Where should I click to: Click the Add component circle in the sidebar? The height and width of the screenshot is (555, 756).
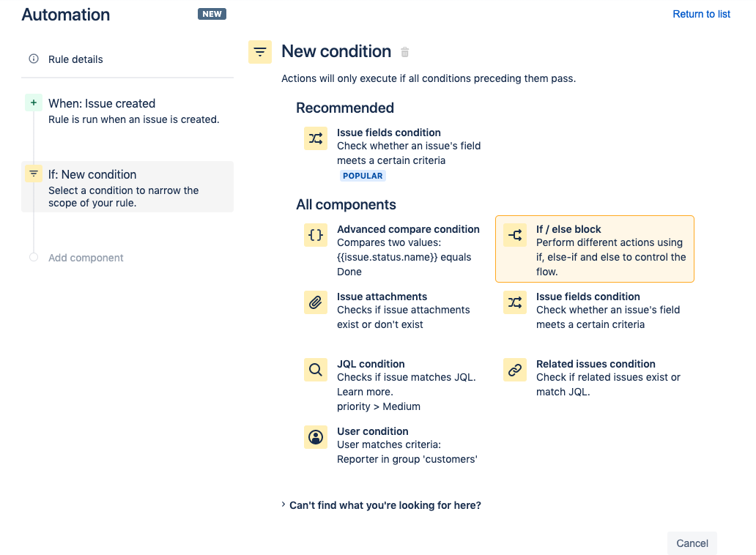(x=33, y=258)
